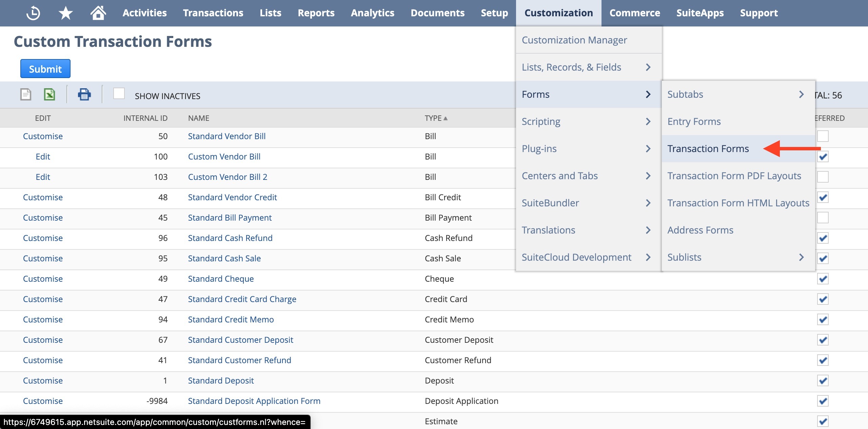
Task: Export list to Excel icon
Action: point(50,94)
